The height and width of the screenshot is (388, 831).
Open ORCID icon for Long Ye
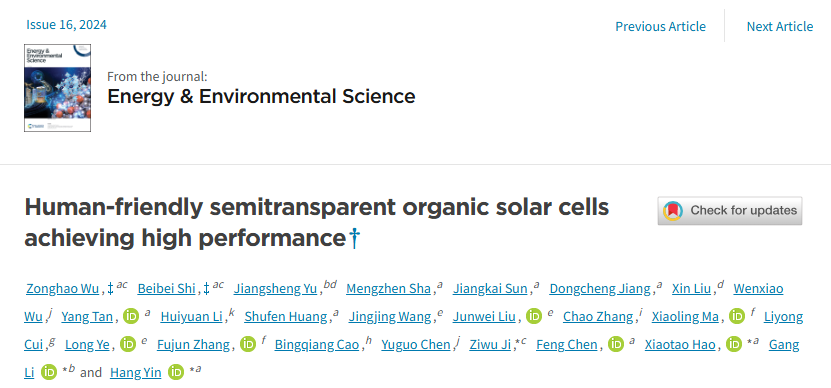coord(128,345)
